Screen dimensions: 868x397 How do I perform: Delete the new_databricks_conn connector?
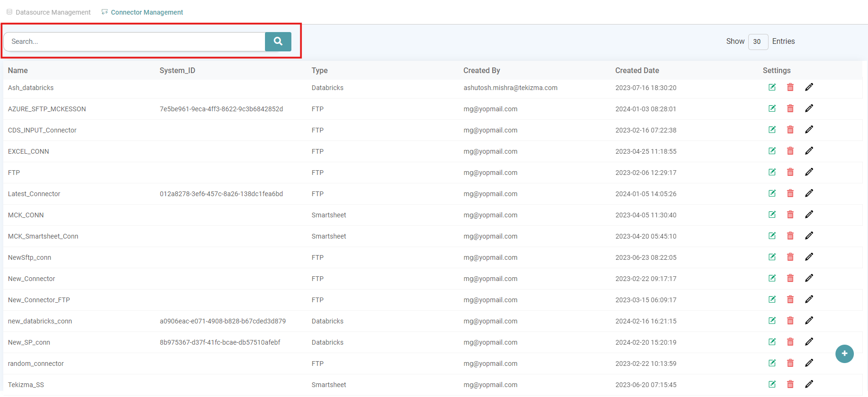pos(790,321)
